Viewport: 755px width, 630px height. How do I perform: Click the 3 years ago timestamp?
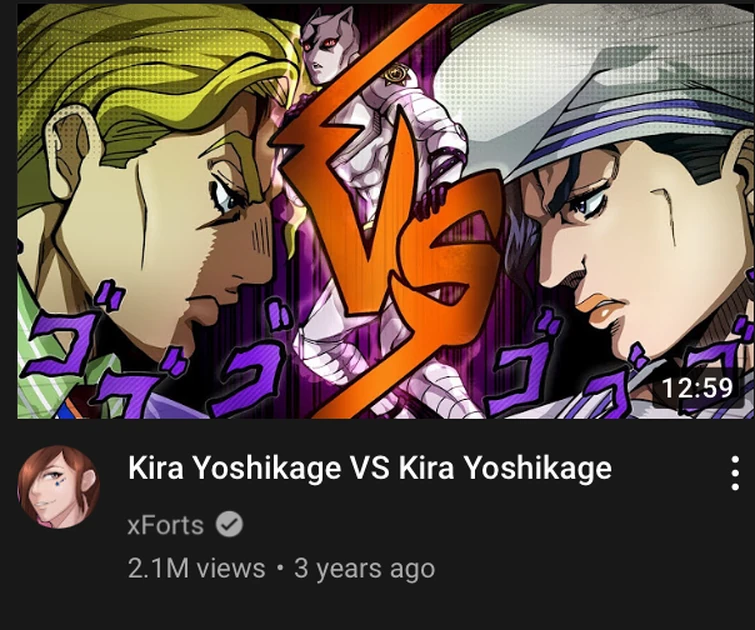click(x=364, y=568)
